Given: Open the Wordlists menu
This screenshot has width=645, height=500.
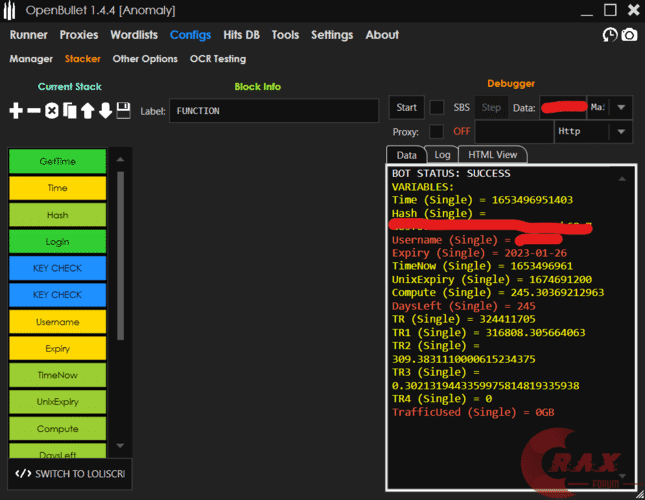Looking at the screenshot, I should click(134, 34).
